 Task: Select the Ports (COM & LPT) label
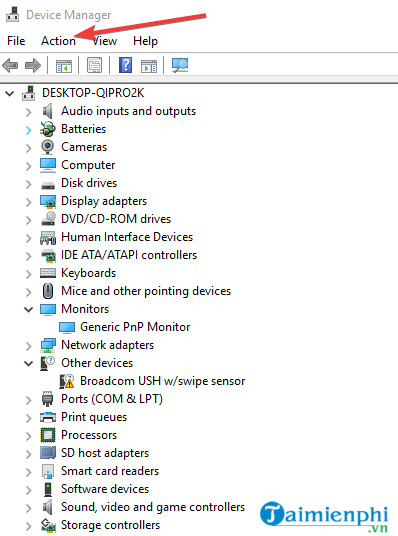[x=112, y=399]
